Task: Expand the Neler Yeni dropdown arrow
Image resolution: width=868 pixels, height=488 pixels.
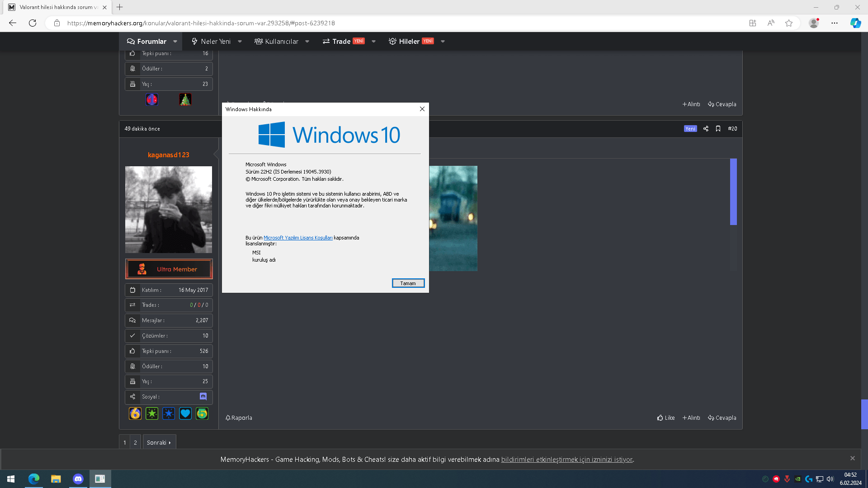Action: [240, 41]
